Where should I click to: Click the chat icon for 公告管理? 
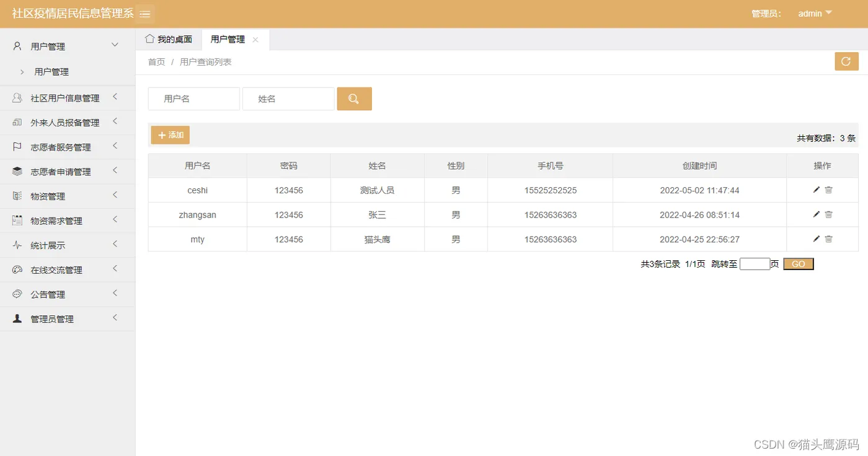(17, 294)
